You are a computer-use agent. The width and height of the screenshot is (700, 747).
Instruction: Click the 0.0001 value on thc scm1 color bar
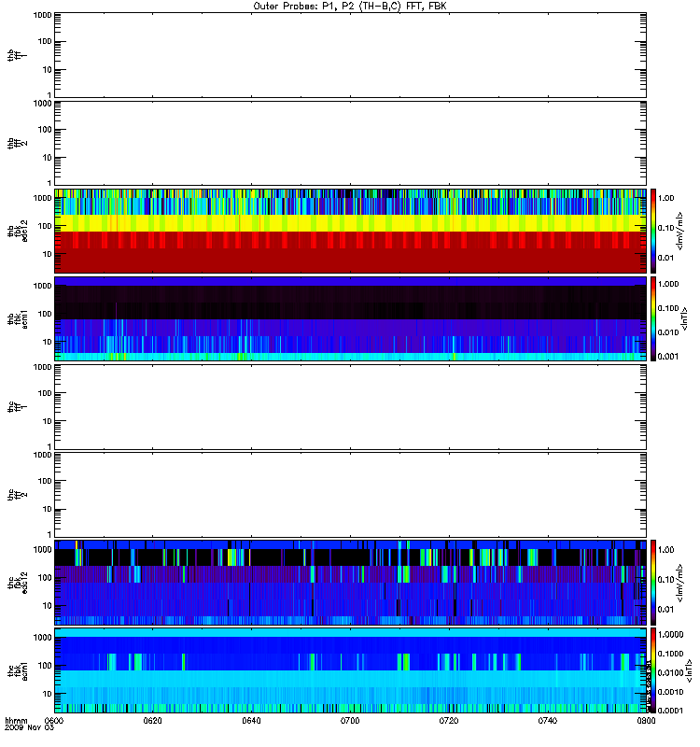coord(670,711)
